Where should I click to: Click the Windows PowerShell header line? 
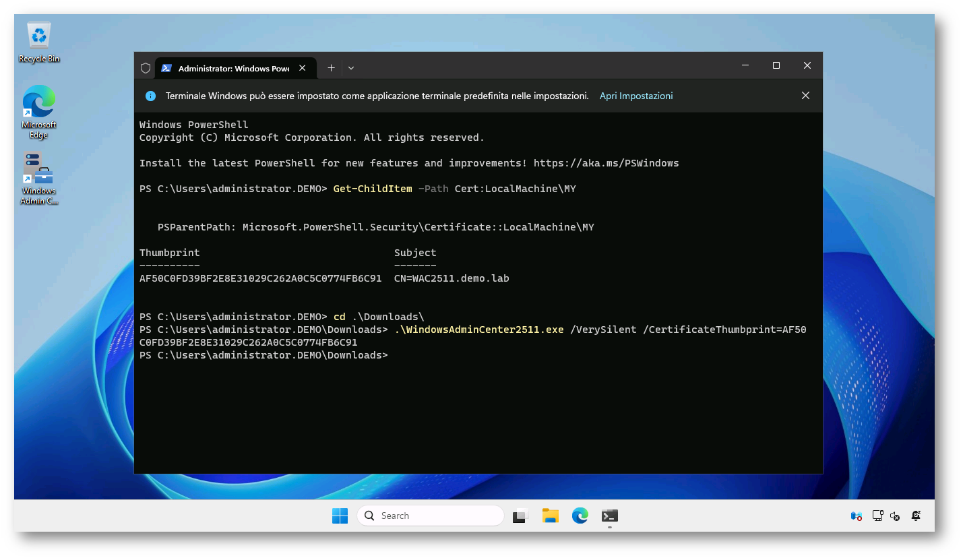coord(194,125)
